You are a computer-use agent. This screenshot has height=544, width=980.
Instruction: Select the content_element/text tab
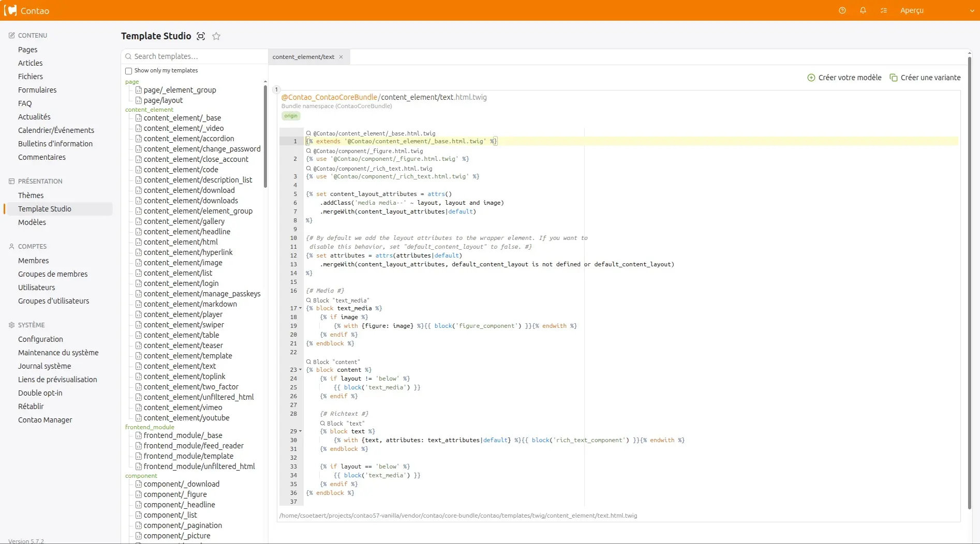click(x=303, y=57)
